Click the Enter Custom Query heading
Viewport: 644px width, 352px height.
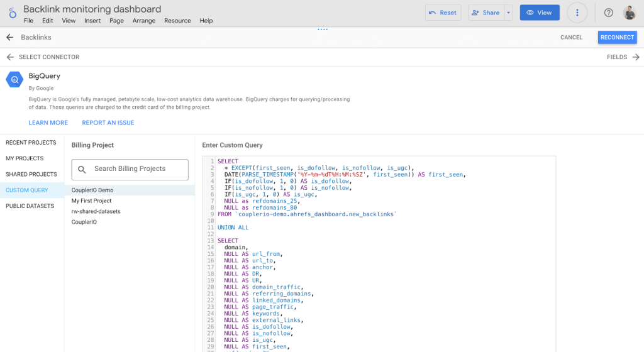[232, 145]
